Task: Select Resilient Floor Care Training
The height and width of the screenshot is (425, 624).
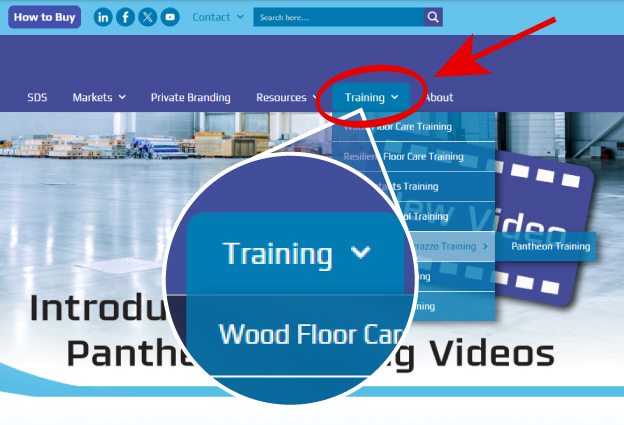Action: pyautogui.click(x=413, y=156)
